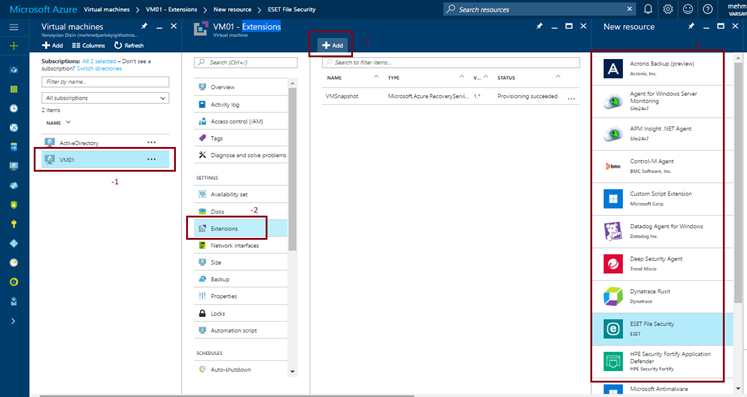Open the All subscriptions dropdown

[x=105, y=98]
